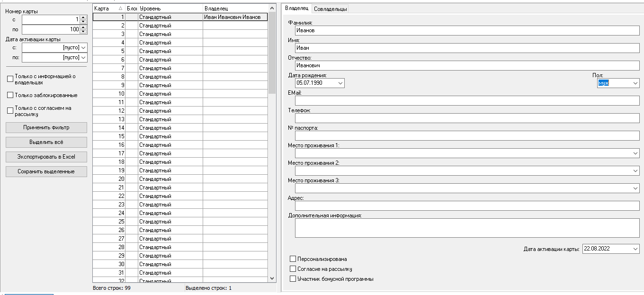Open 'Пол' gender dropdown
Screen dimensions: 644x295
[635, 83]
